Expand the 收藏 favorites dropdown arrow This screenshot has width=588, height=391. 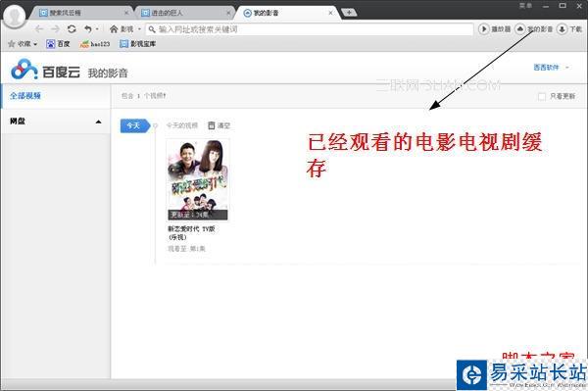[x=35, y=44]
